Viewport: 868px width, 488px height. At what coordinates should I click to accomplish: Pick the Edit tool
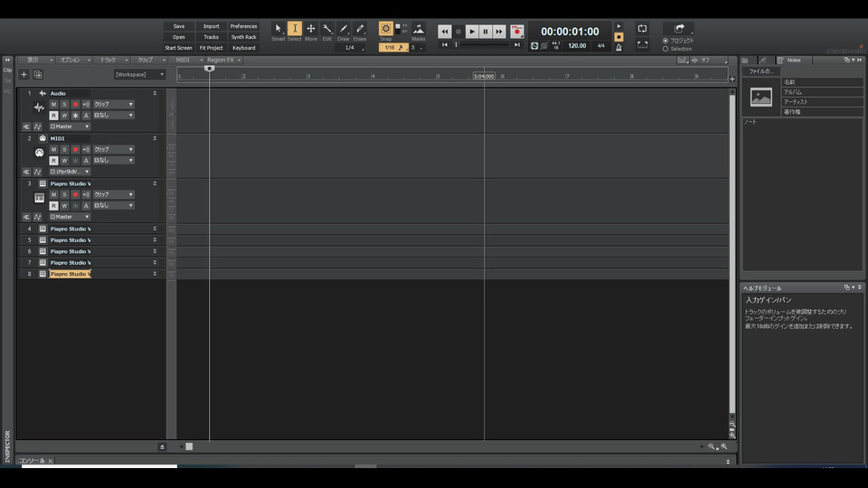click(327, 29)
